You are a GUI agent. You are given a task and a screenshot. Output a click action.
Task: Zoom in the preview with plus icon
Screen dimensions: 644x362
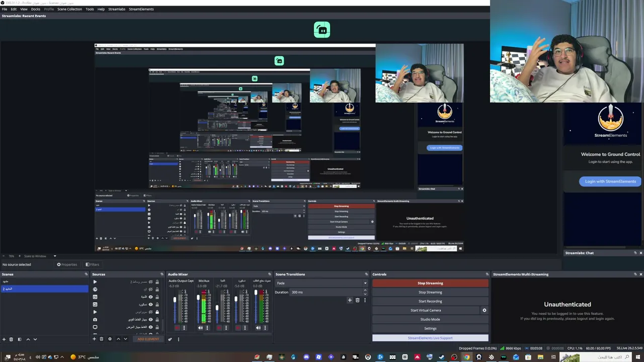[19, 256]
